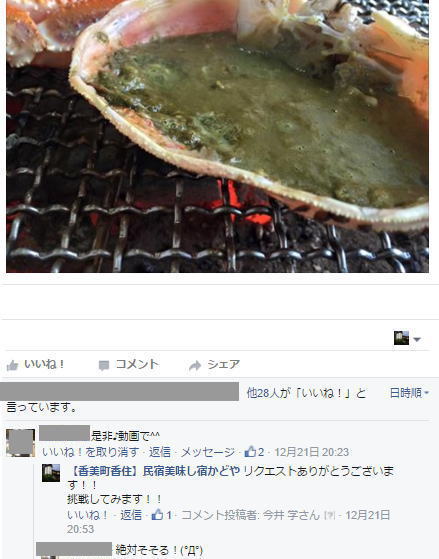
Task: Click the comment bubble icon
Action: point(103,365)
